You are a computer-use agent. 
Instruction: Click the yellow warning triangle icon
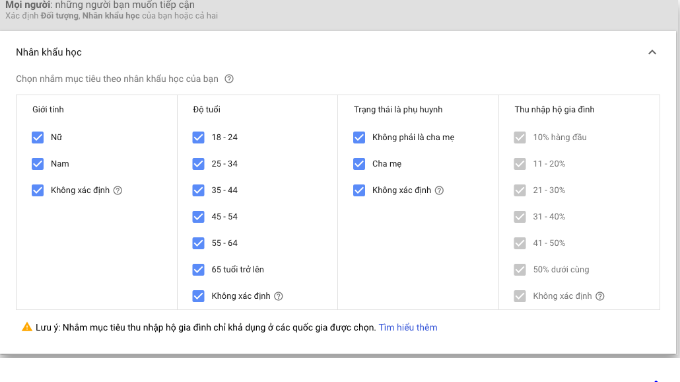point(27,327)
